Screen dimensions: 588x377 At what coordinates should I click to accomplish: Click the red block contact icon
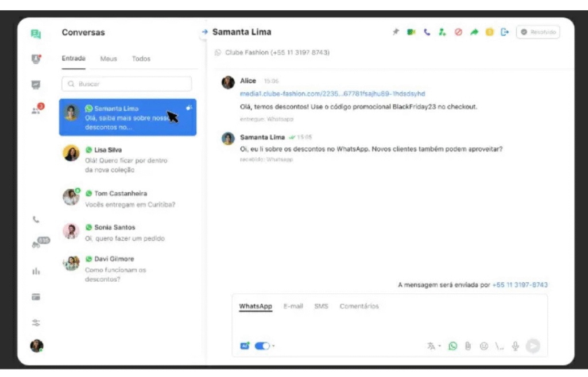point(458,32)
